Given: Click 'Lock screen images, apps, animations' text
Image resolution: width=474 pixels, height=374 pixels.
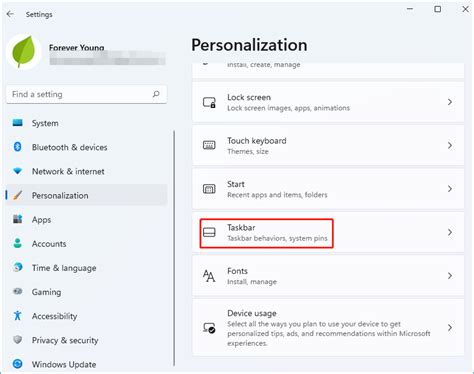Looking at the screenshot, I should (x=289, y=108).
